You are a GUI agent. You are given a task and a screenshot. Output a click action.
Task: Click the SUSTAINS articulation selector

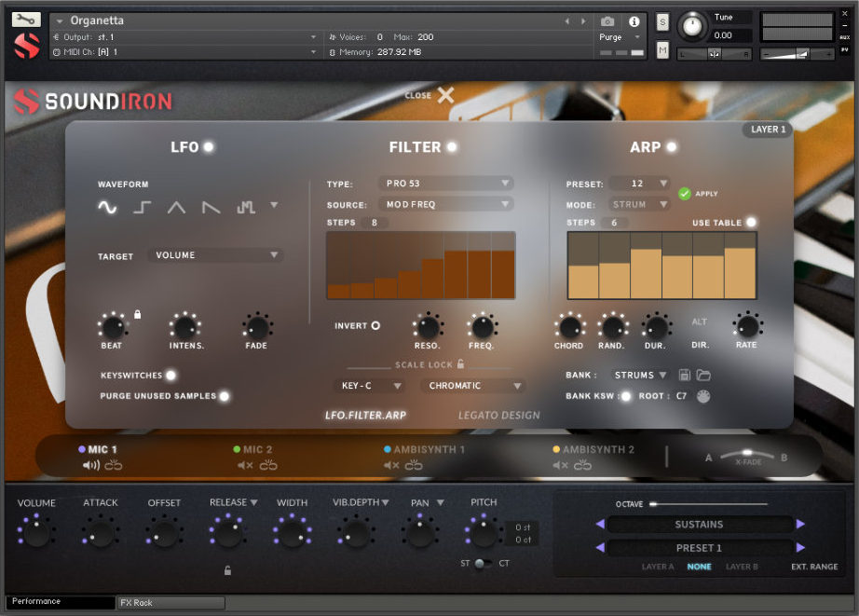(x=699, y=525)
